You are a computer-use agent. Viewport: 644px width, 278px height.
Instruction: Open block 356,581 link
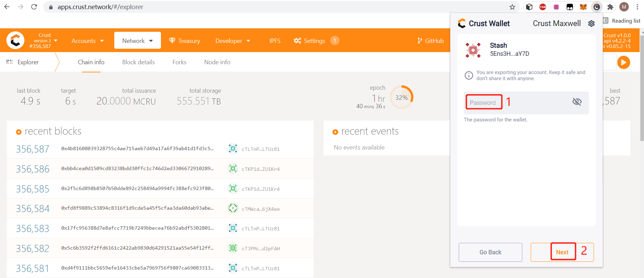[32, 268]
